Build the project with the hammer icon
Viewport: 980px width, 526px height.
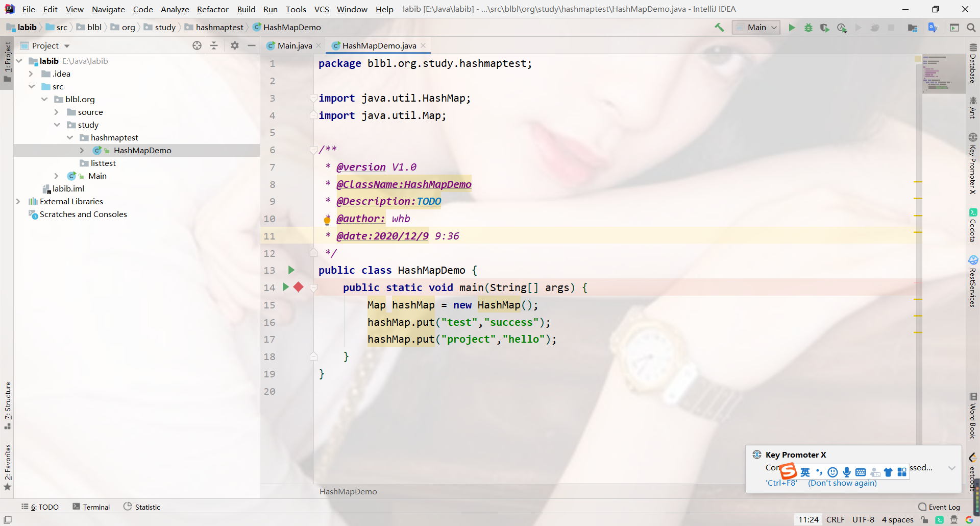(x=719, y=28)
